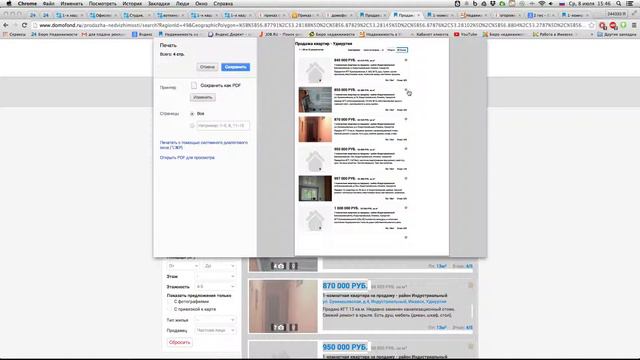The height and width of the screenshot is (360, 640).
Task: Open the Этаж dropdown in the page filter
Action: [x=216, y=276]
